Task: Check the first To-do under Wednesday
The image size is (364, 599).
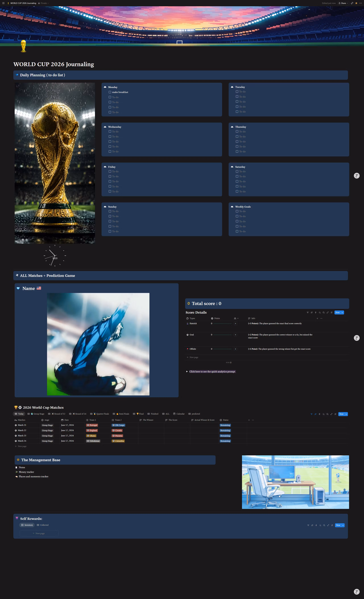Action: pyautogui.click(x=110, y=132)
